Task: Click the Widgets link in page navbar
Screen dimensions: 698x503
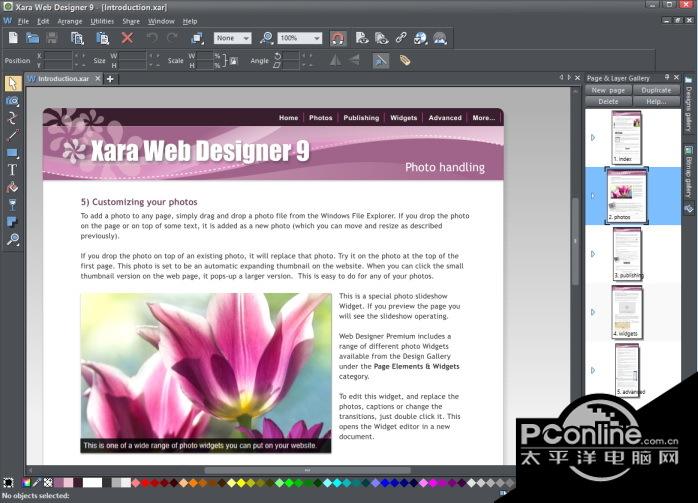Action: coord(403,118)
